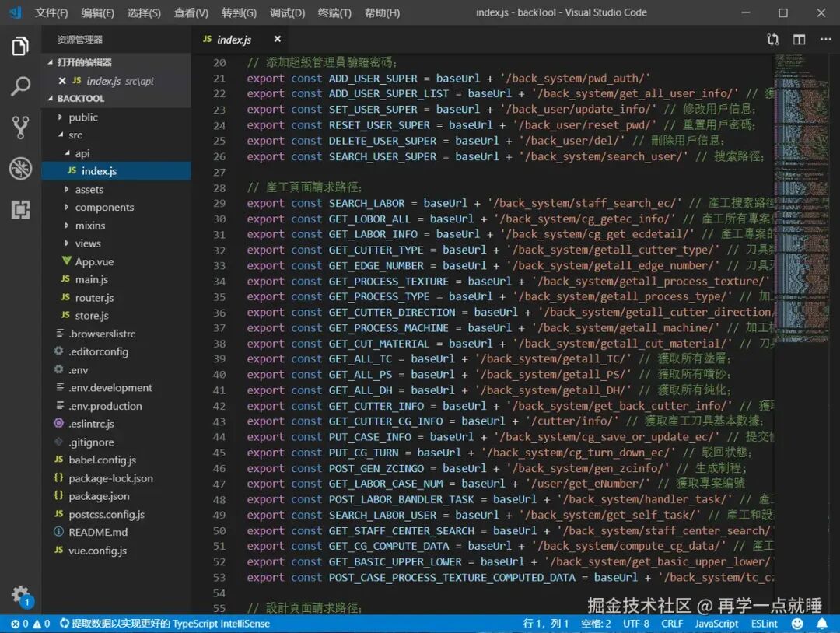
Task: Open package.json in the file tree
Action: [116, 496]
